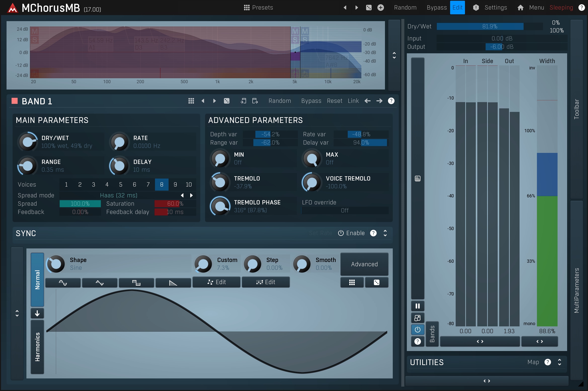The height and width of the screenshot is (391, 588).
Task: Click the sine wave shape icon
Action: click(x=63, y=283)
